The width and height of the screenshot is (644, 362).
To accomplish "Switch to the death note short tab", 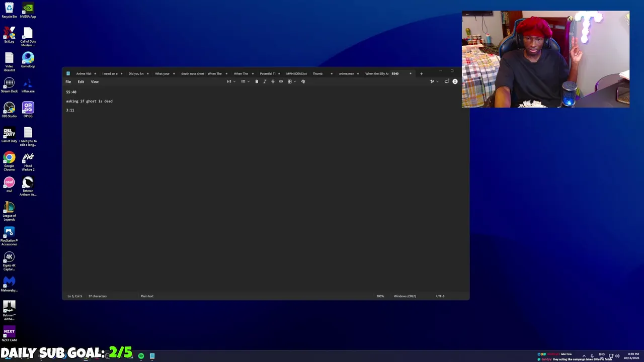I will [x=193, y=73].
